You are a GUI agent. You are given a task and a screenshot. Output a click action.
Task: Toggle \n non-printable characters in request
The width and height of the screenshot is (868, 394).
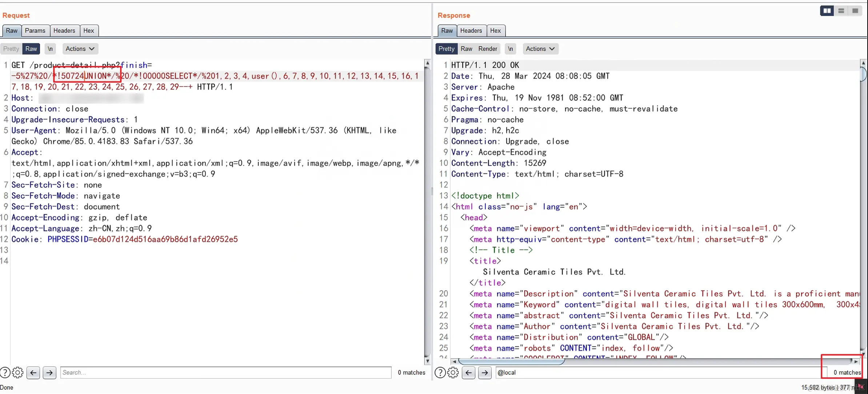point(50,49)
